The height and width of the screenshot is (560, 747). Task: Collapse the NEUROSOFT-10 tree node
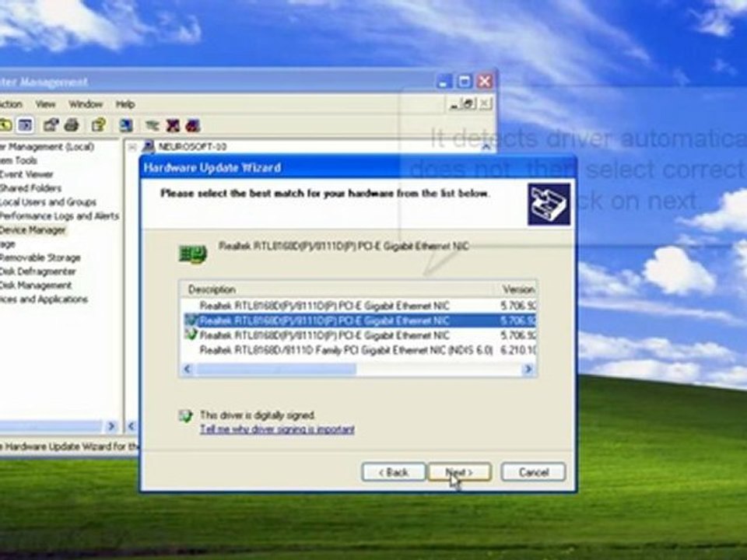132,147
